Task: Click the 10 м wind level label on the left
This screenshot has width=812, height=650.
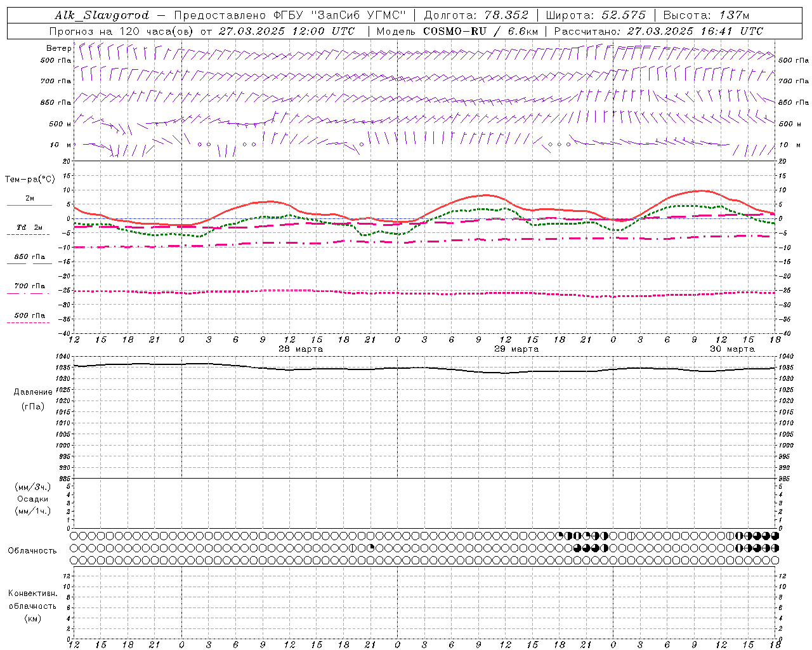Action: tap(60, 145)
